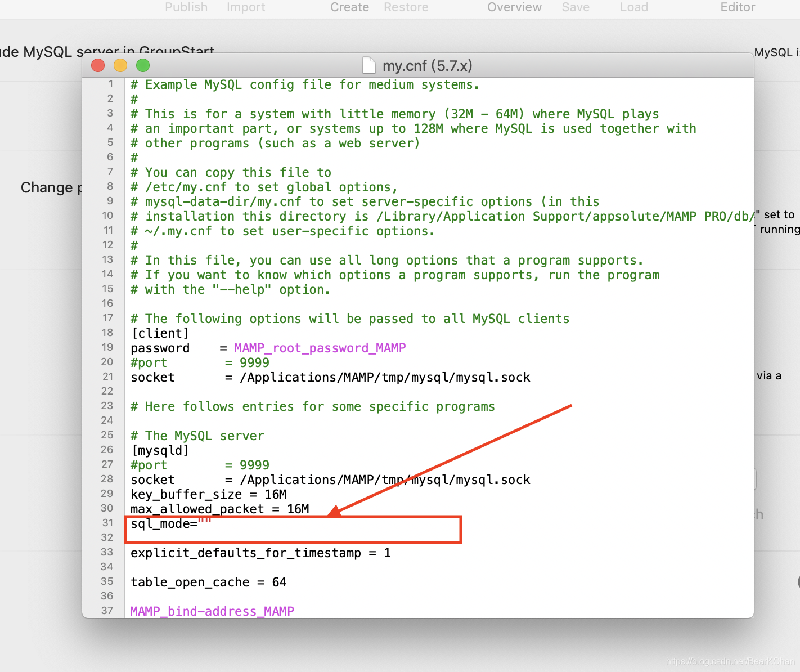Click '# /etc/my.cnf to set global options' line

pyautogui.click(x=264, y=187)
